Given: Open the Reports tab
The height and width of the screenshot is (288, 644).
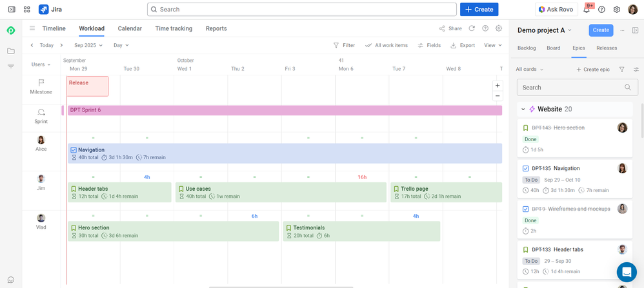Looking at the screenshot, I should click(x=216, y=28).
